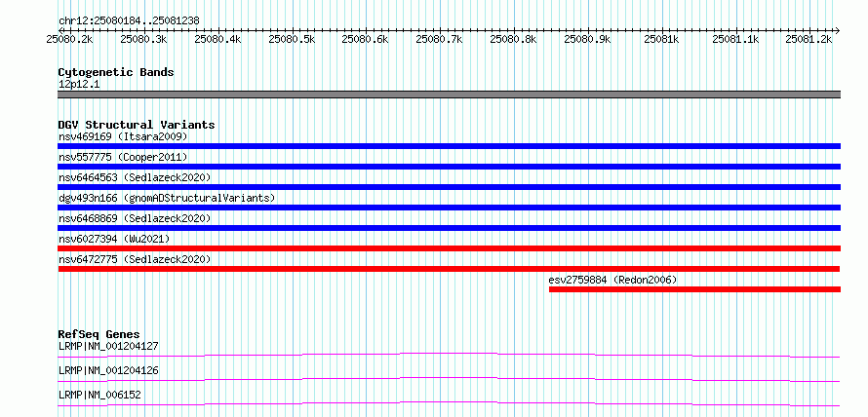This screenshot has height=417, width=868.
Task: Click the chr12:25080184..25081238 region label
Action: tap(129, 21)
